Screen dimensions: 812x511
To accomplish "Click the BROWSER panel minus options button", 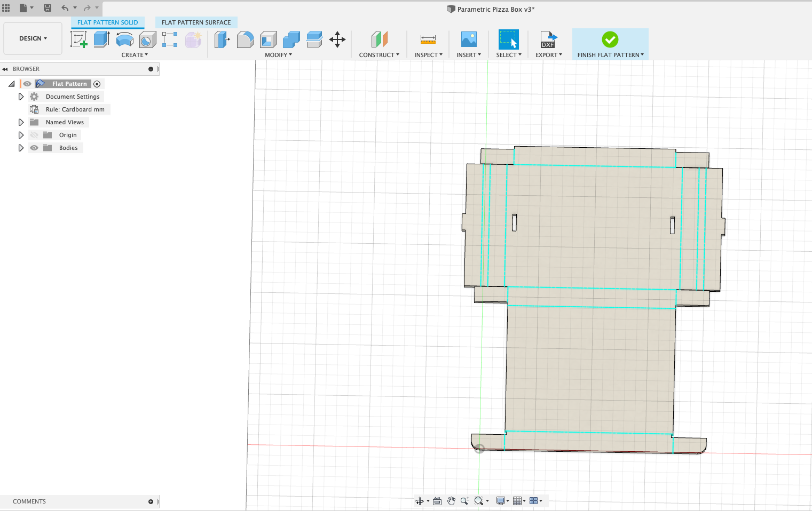I will (151, 69).
